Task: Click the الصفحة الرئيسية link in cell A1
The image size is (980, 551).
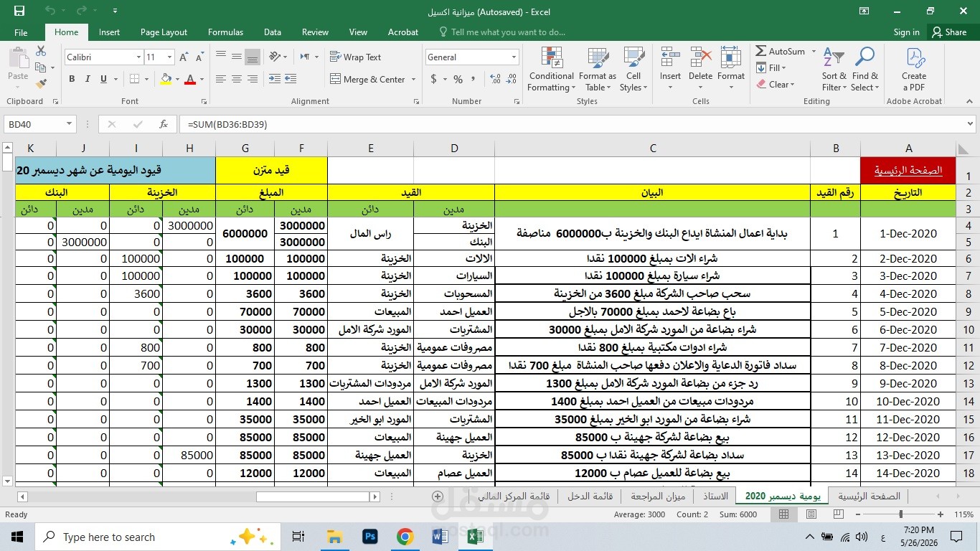Action: tap(908, 171)
